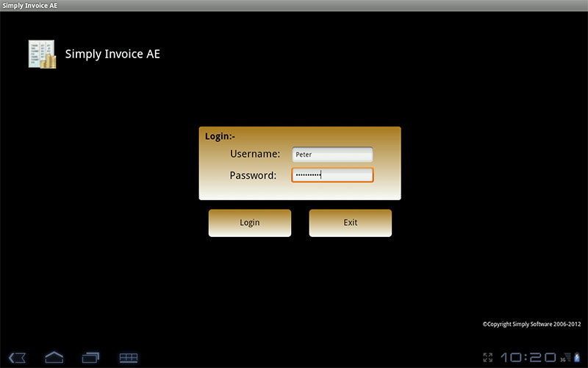
Task: Tap the 10:20 clock in status bar
Action: point(528,358)
